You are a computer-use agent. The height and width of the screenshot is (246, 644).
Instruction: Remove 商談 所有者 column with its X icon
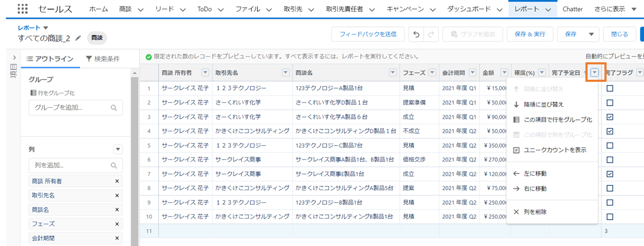click(x=117, y=181)
